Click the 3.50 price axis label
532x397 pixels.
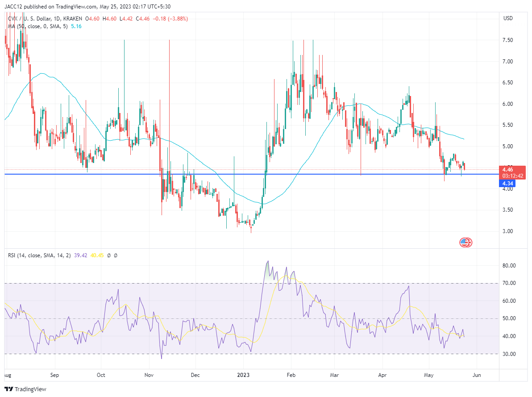coord(507,210)
